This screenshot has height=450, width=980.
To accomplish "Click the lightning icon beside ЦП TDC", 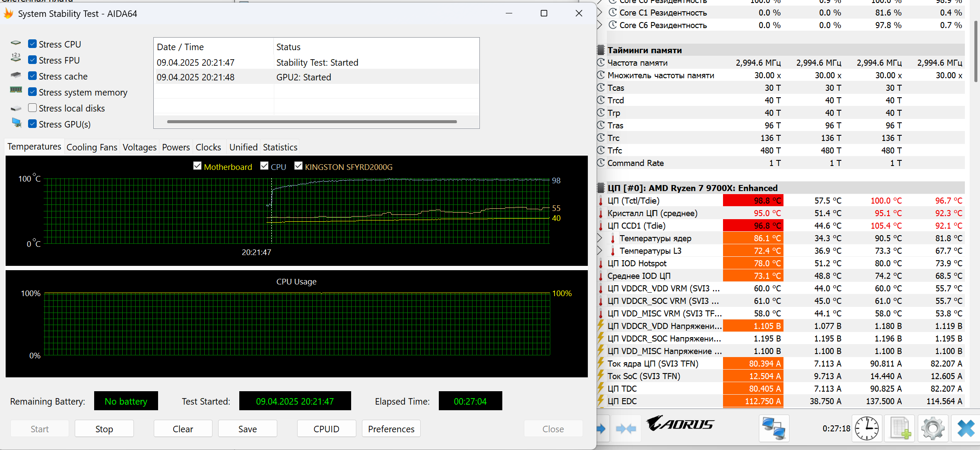I will [600, 388].
